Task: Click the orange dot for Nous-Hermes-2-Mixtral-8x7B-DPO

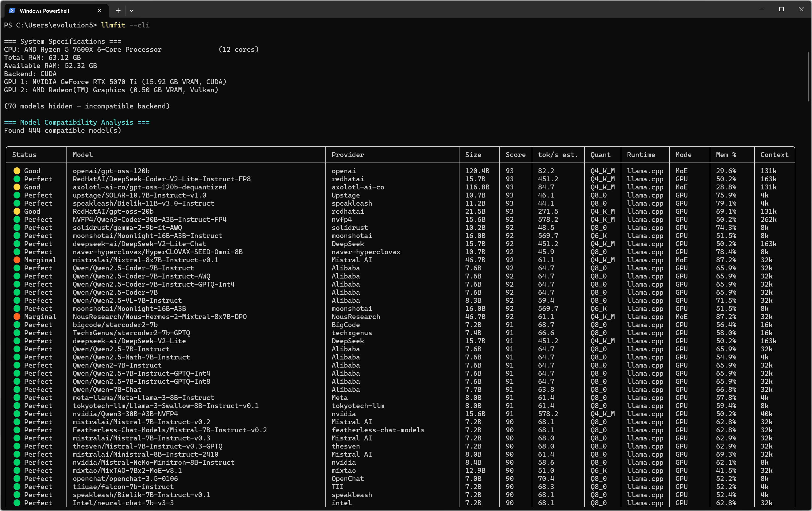Action: (x=17, y=317)
